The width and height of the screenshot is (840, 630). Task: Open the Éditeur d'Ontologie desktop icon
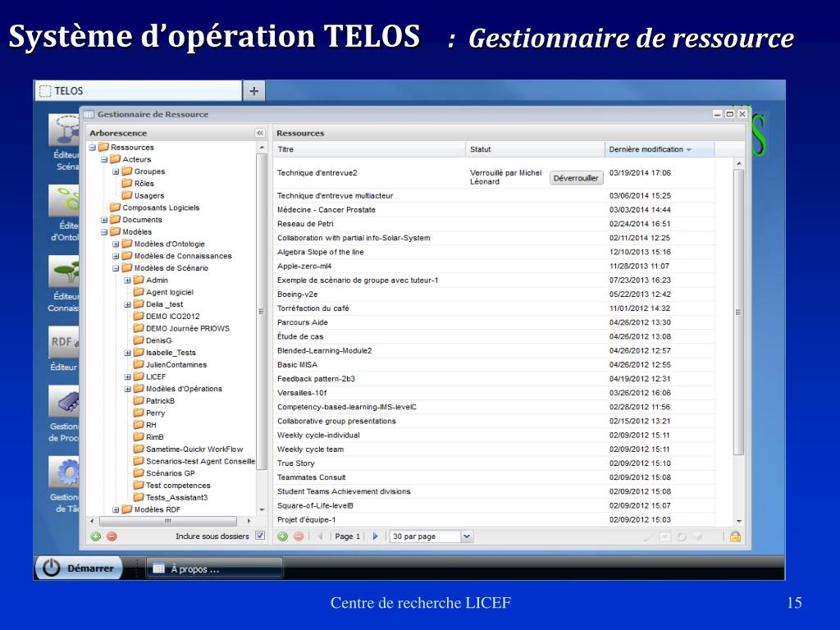[x=64, y=201]
